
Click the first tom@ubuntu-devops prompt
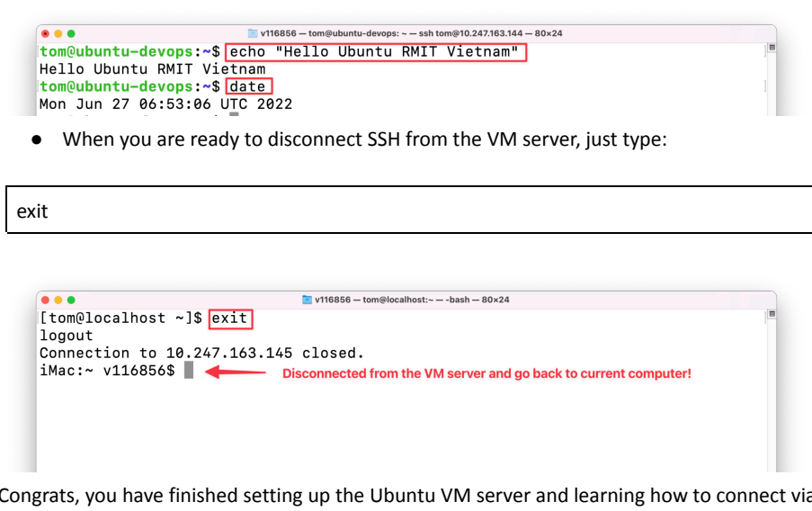click(129, 52)
